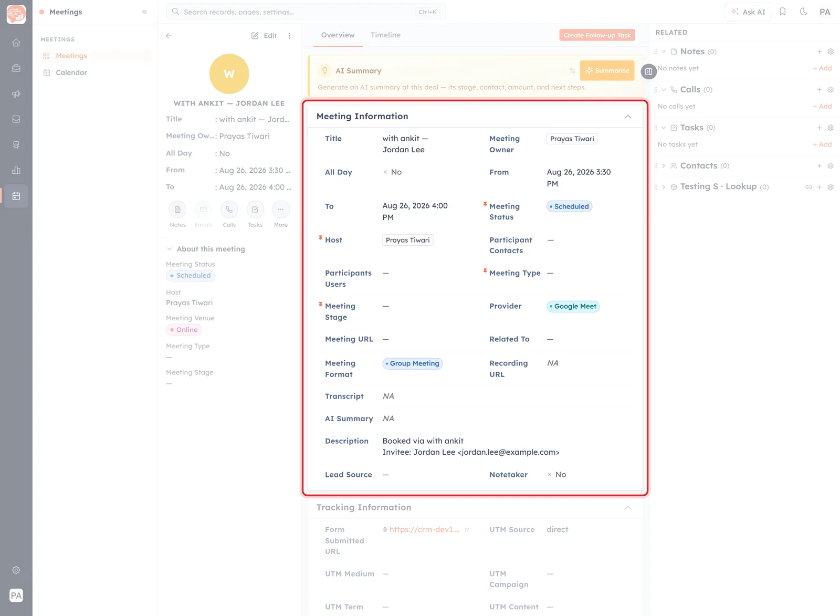Click the Group Meeting format tag
The width and height of the screenshot is (840, 616).
click(x=413, y=363)
